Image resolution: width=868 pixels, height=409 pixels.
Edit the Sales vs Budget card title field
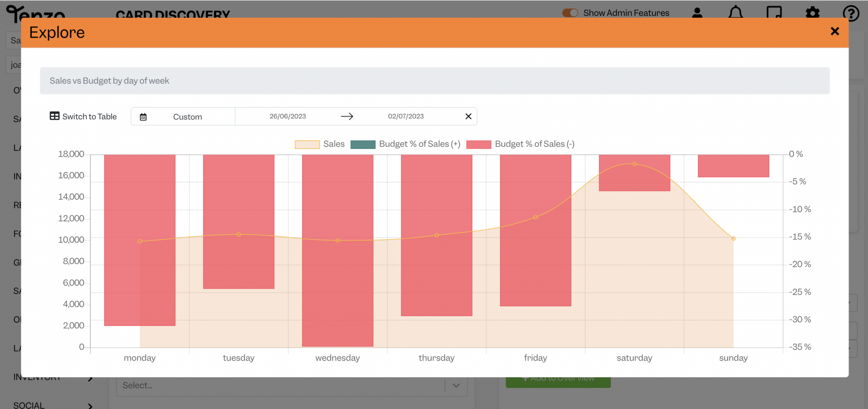coord(109,80)
